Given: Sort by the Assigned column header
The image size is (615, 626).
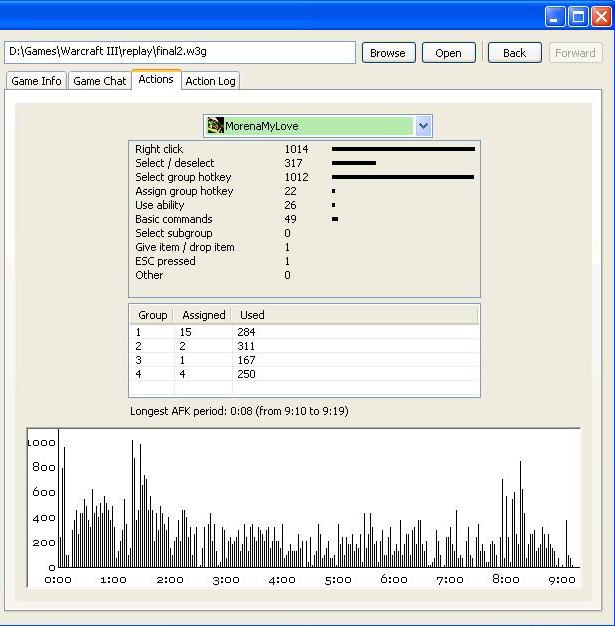Looking at the screenshot, I should (203, 315).
